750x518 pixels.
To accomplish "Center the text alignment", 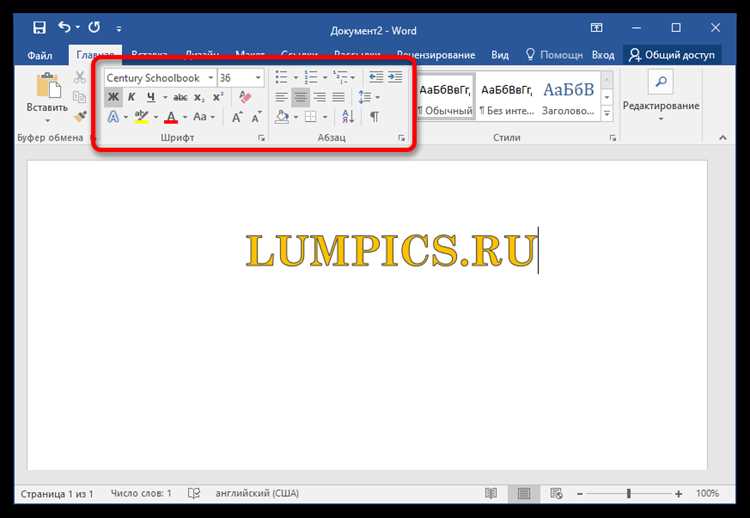I will point(300,98).
